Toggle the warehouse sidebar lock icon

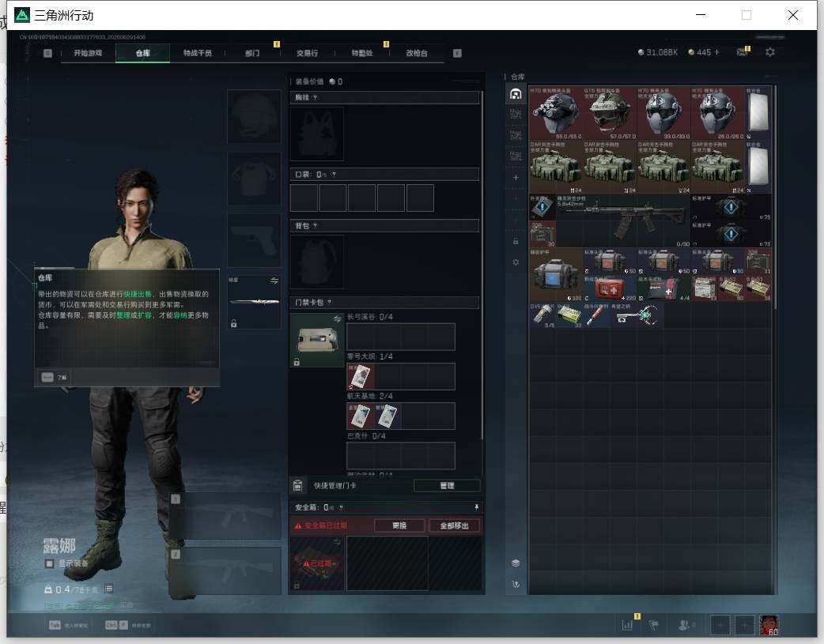pos(516,241)
